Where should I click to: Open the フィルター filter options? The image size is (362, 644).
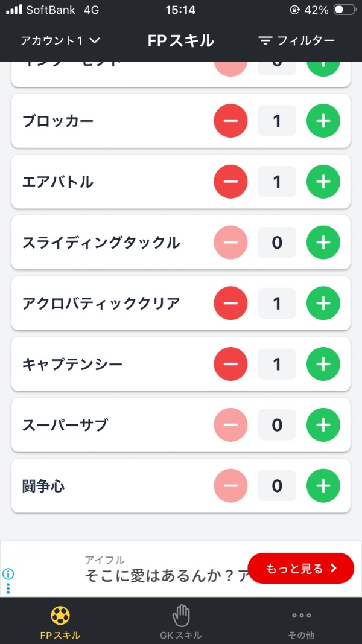(x=296, y=40)
